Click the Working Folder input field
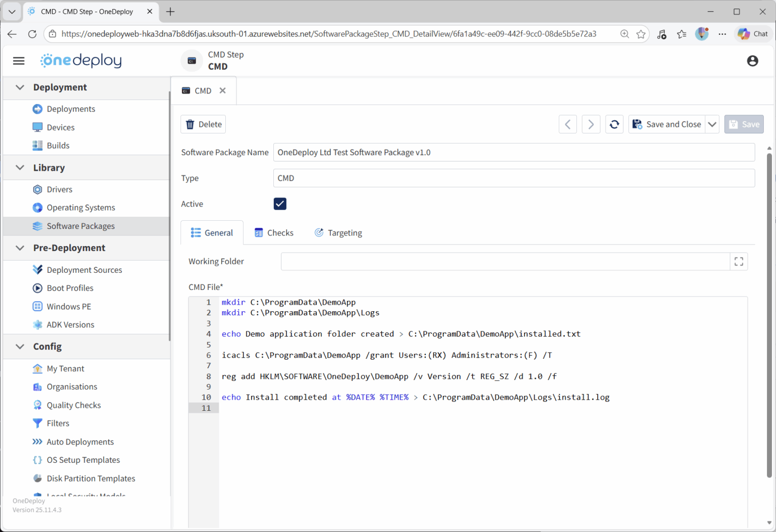 click(x=505, y=261)
